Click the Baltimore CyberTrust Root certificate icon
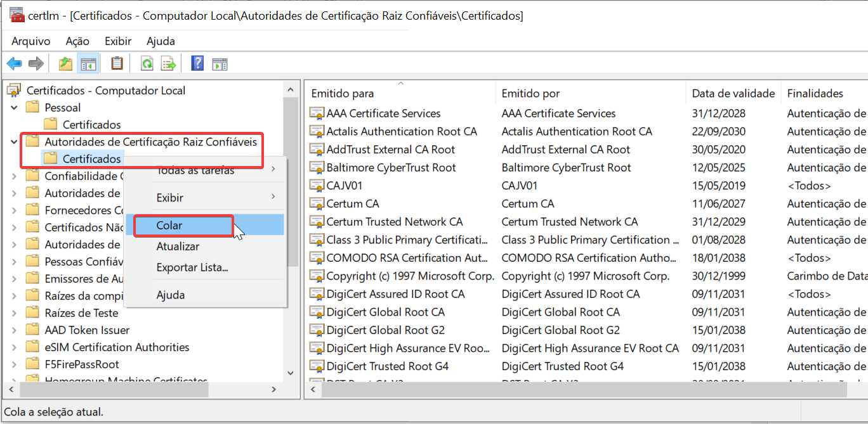Screen dimensions: 868x424 317,168
